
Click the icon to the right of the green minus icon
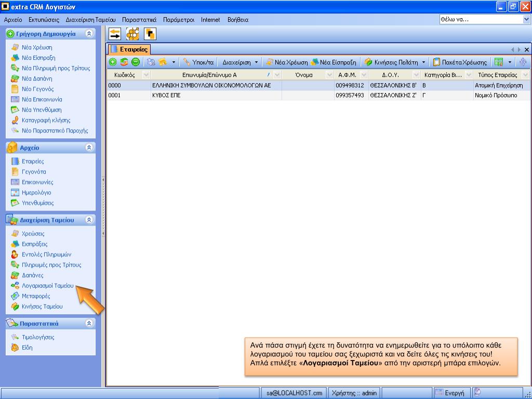[151, 62]
